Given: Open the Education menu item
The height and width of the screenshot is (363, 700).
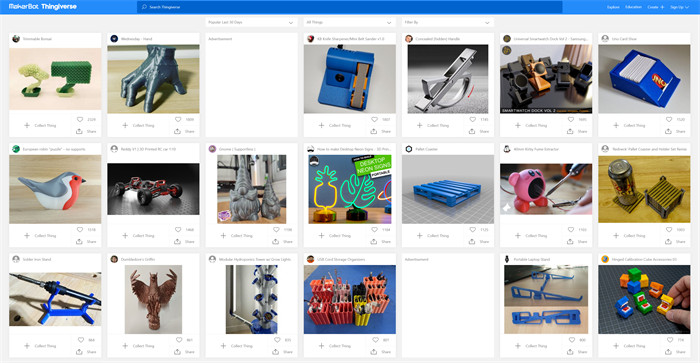Looking at the screenshot, I should pos(633,7).
